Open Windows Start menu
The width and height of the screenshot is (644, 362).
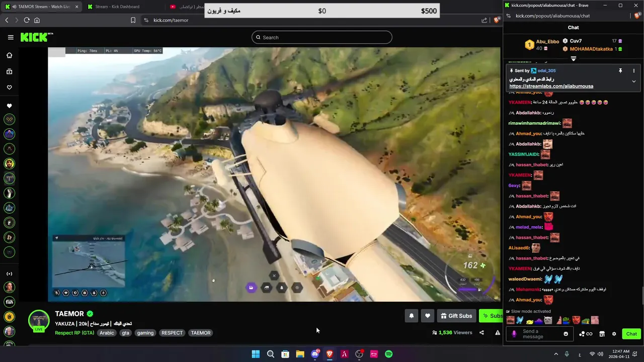pyautogui.click(x=256, y=354)
